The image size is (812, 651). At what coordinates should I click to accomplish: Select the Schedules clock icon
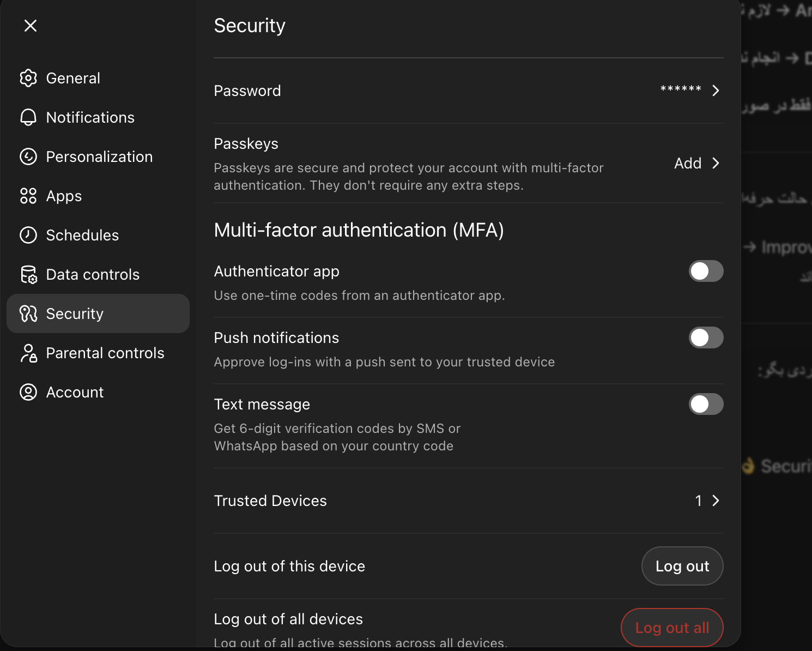pos(28,235)
